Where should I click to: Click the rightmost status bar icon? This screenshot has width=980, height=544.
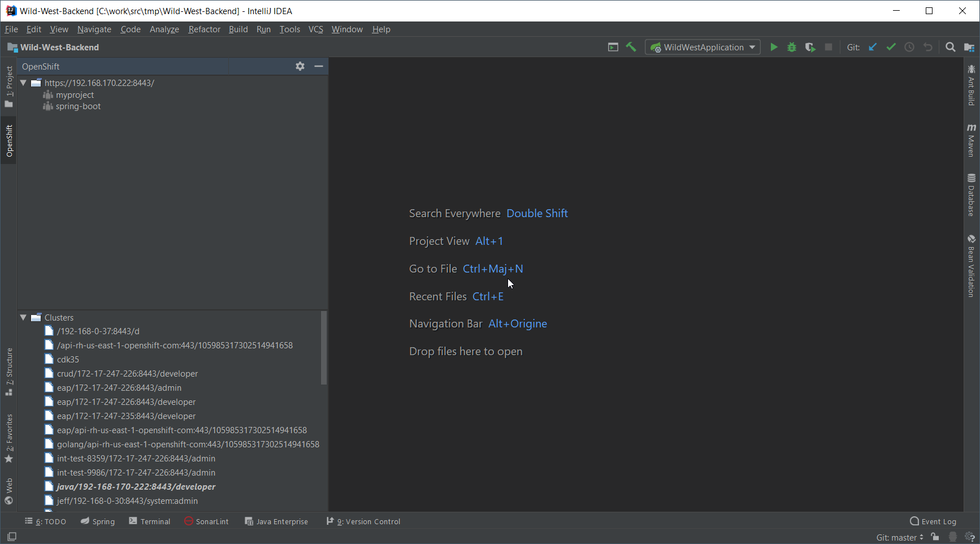[x=970, y=537]
